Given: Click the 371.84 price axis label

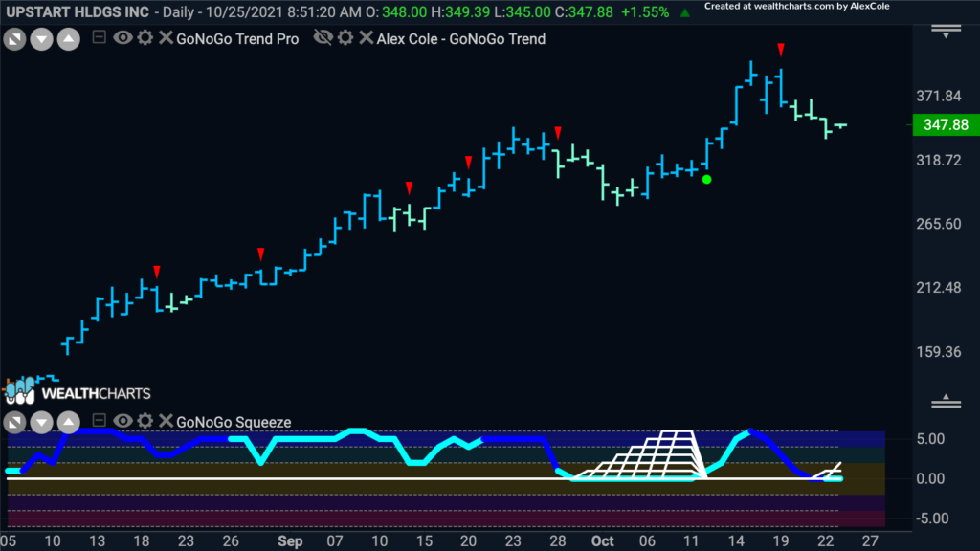Looking at the screenshot, I should tap(939, 97).
